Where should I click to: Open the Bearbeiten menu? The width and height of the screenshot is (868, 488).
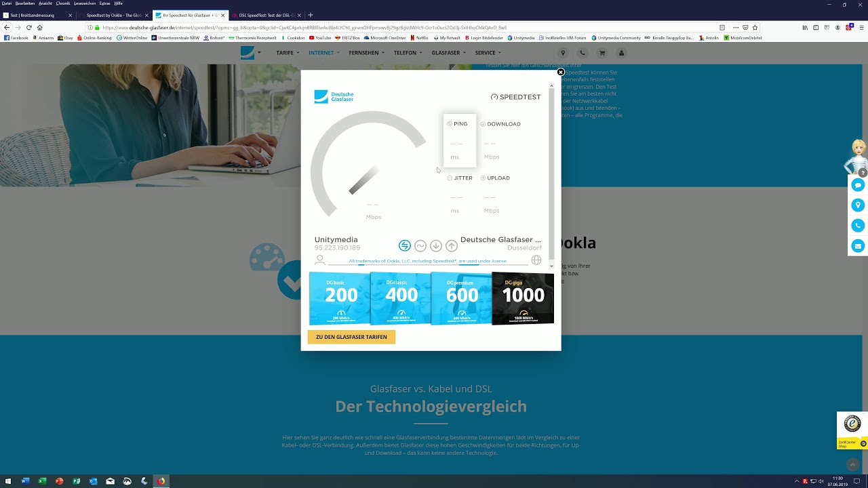25,3
